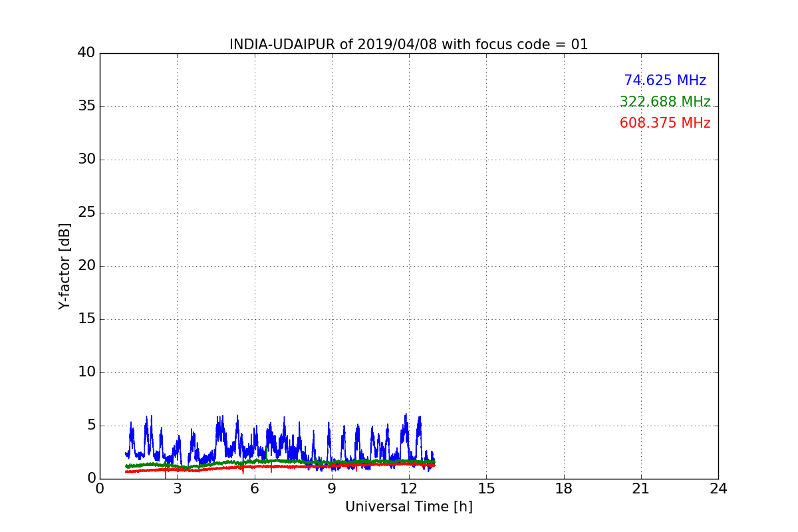Image resolution: width=798 pixels, height=532 pixels.
Task: Click the x-axis tick label 18
Action: (x=564, y=488)
